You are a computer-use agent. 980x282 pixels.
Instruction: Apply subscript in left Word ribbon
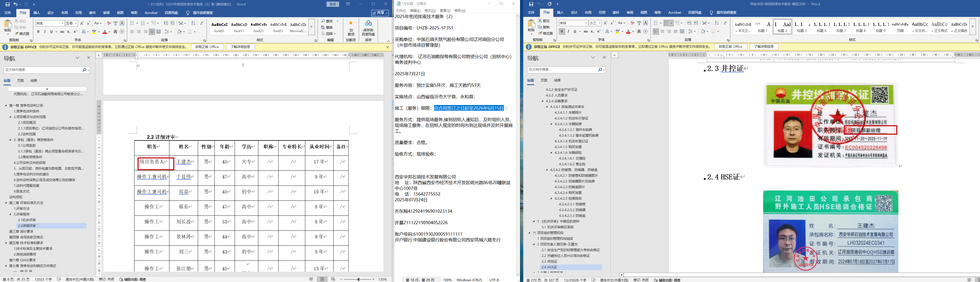pos(69,32)
